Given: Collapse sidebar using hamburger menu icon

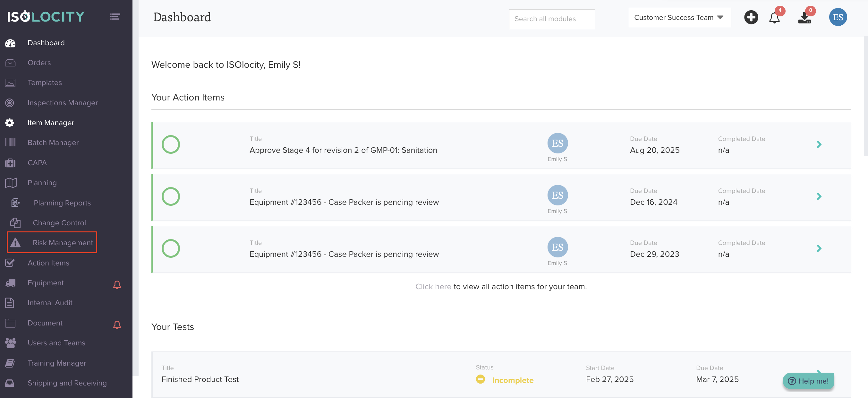Looking at the screenshot, I should click(115, 16).
